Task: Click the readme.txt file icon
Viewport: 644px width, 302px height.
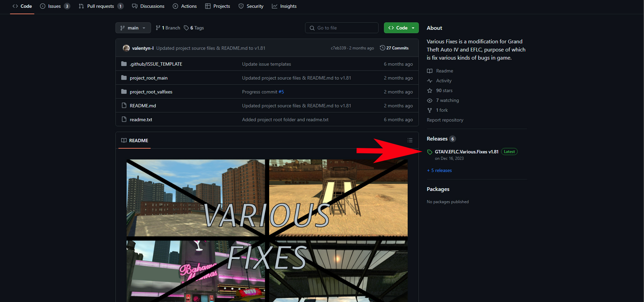Action: pyautogui.click(x=124, y=120)
